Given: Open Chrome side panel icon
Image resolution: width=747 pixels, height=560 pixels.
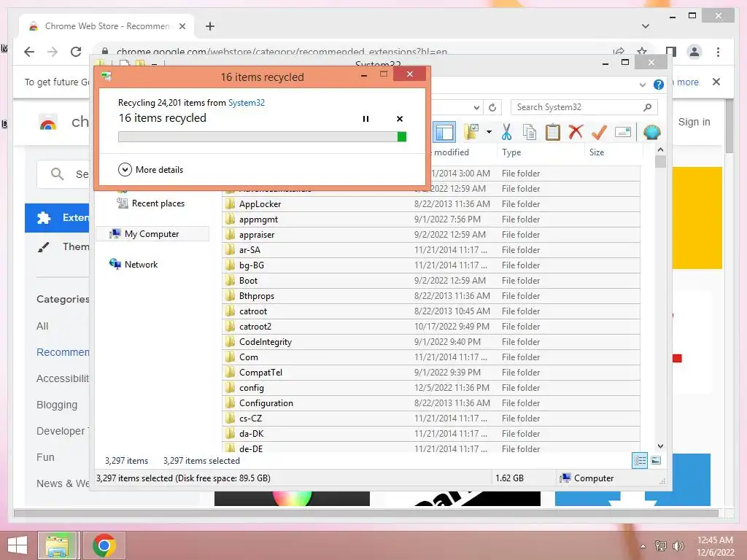Looking at the screenshot, I should 671,52.
